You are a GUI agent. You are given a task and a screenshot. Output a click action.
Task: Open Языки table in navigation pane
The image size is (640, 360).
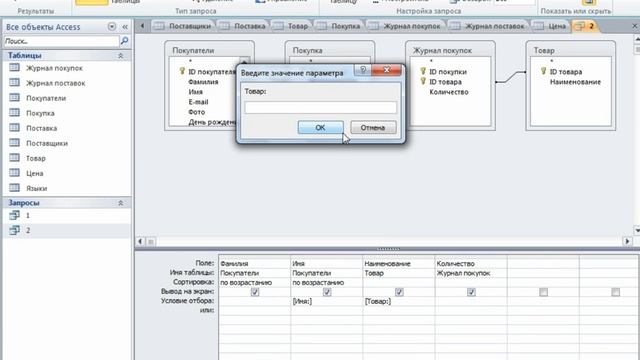[36, 188]
